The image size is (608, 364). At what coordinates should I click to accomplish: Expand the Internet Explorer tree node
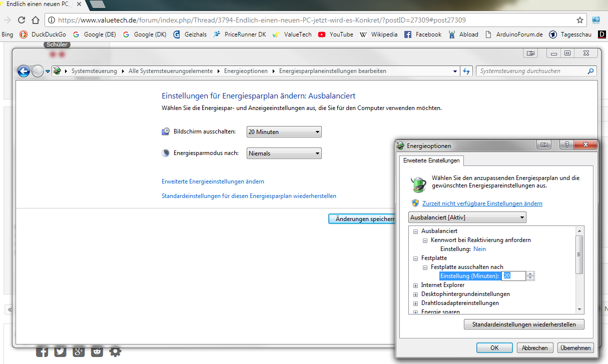(x=415, y=285)
